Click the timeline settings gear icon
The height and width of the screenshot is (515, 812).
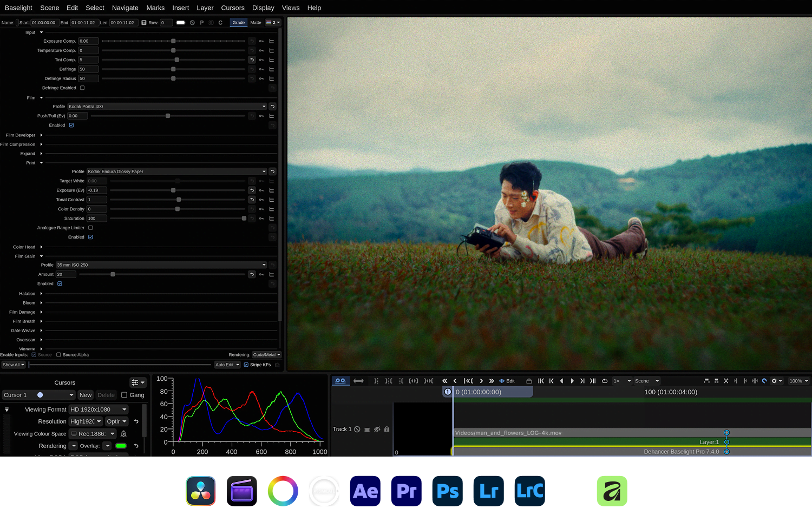774,381
